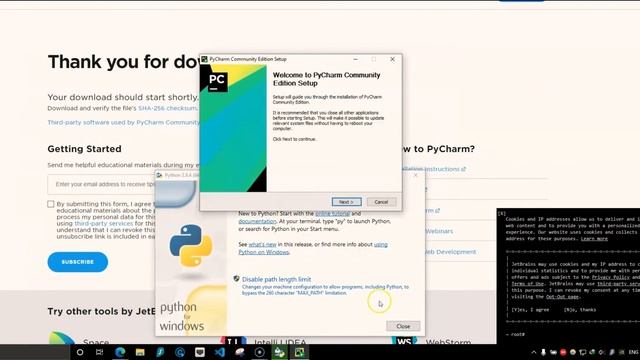Viewport: 640px width, 360px height.
Task: Click Learn more in cookie terminal panel
Action: click(x=594, y=239)
